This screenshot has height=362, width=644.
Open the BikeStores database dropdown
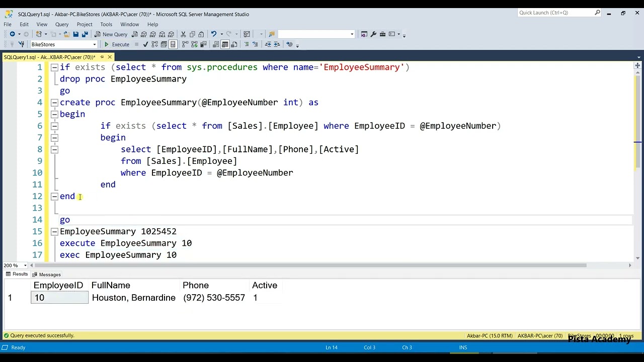click(x=94, y=44)
